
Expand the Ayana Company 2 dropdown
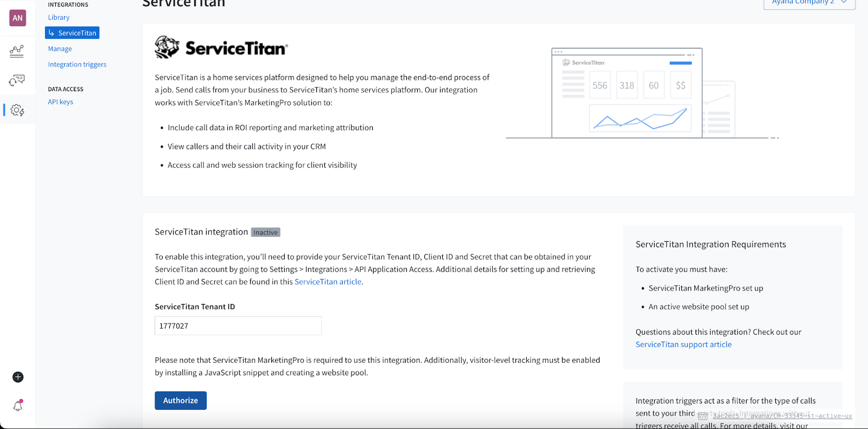tap(809, 3)
